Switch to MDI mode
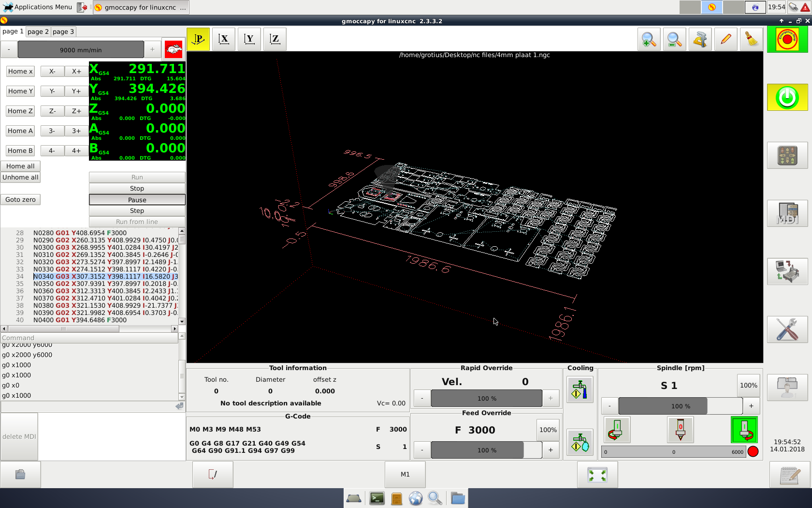The image size is (812, 508). click(787, 213)
